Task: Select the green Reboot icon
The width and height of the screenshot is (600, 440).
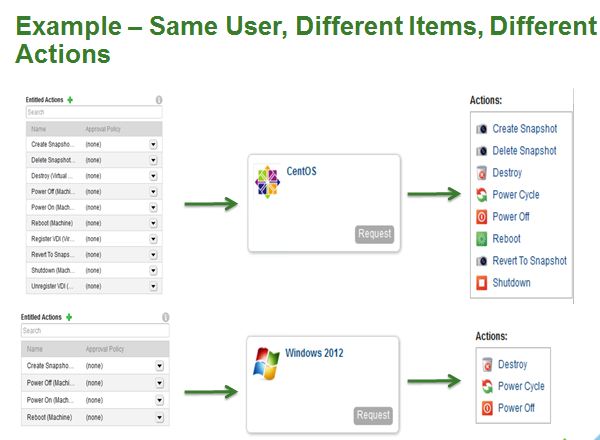Action: (x=481, y=239)
